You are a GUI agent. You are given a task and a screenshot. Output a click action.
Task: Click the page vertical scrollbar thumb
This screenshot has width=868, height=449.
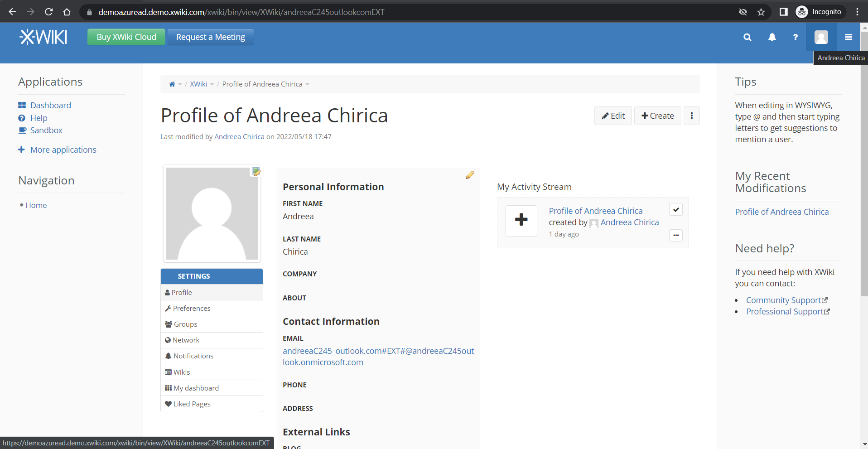point(864,163)
